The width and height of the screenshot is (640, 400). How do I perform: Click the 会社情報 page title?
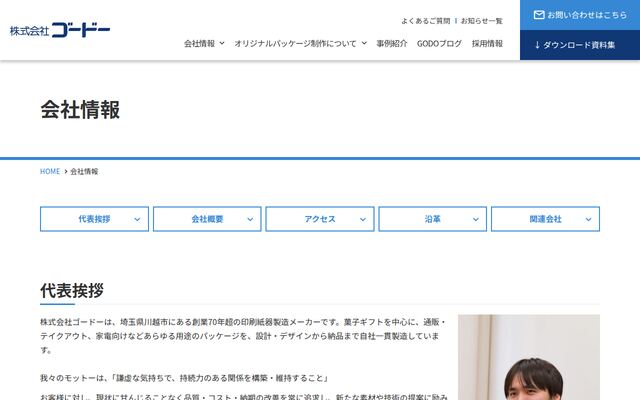tap(80, 109)
